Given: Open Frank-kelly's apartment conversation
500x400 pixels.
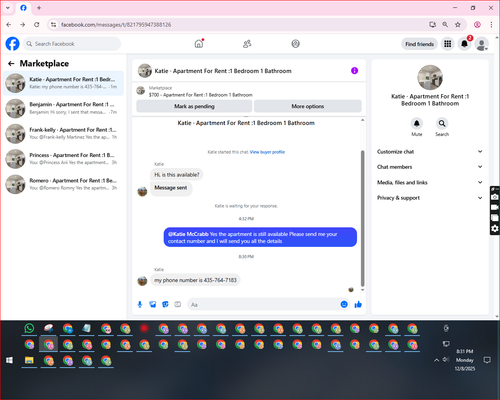Looking at the screenshot, I should (x=64, y=133).
